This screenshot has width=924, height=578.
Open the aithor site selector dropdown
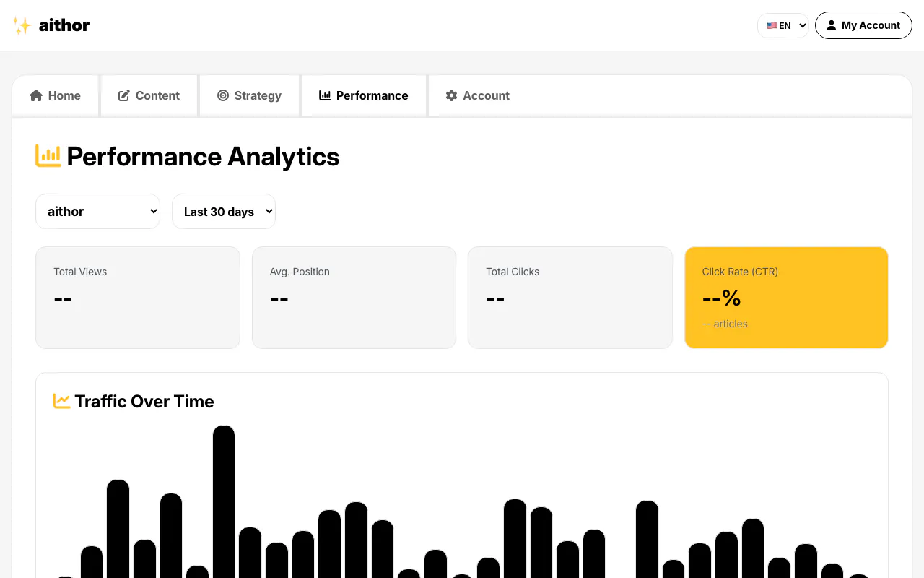(97, 211)
